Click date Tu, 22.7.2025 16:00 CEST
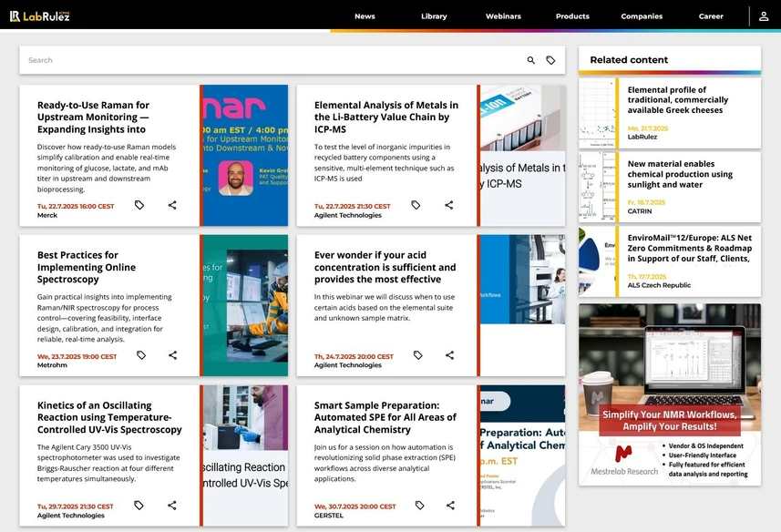This screenshot has width=781, height=532. [76, 206]
